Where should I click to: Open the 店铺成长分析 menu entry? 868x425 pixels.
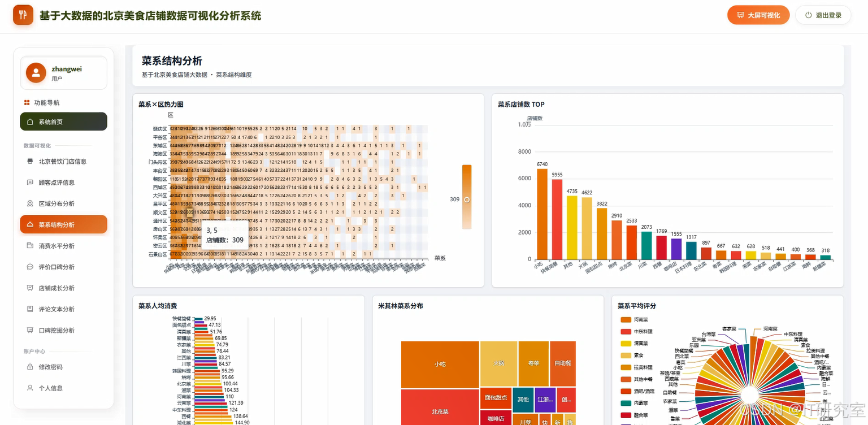63,288
